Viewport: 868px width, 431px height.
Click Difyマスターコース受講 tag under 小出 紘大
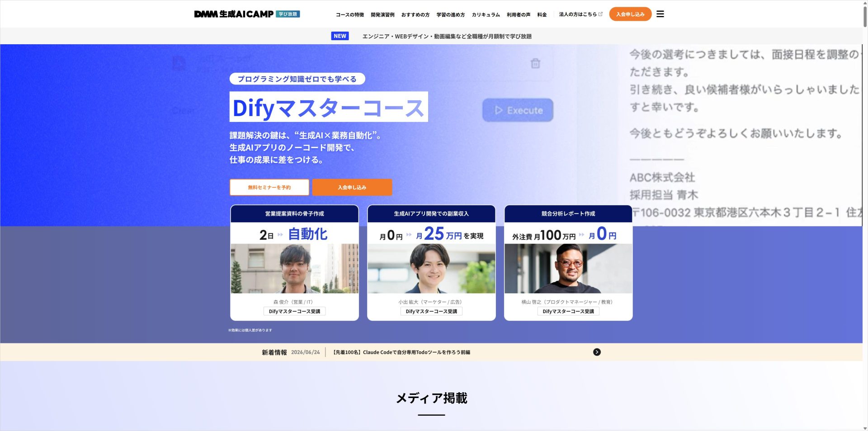431,311
